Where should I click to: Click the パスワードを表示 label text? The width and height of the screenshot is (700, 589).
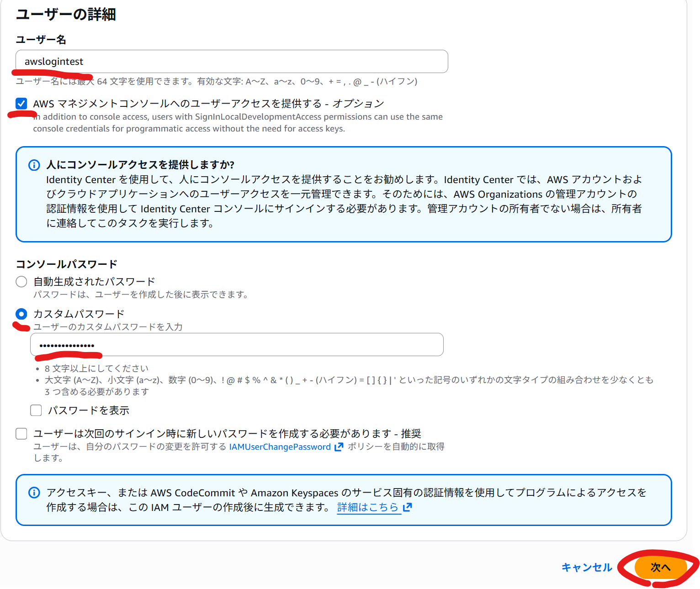click(89, 410)
